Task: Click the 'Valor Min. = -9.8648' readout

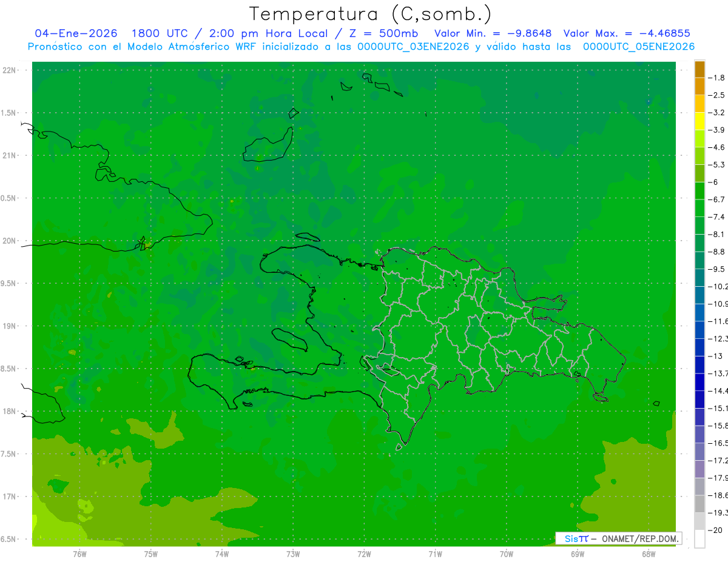Action: (x=493, y=33)
